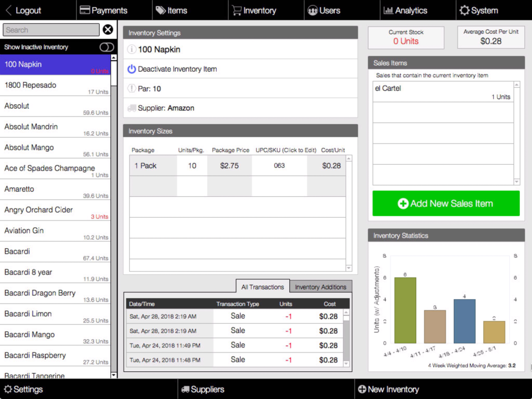This screenshot has height=399, width=532.
Task: Click the Add New Sales Item button
Action: (x=446, y=203)
